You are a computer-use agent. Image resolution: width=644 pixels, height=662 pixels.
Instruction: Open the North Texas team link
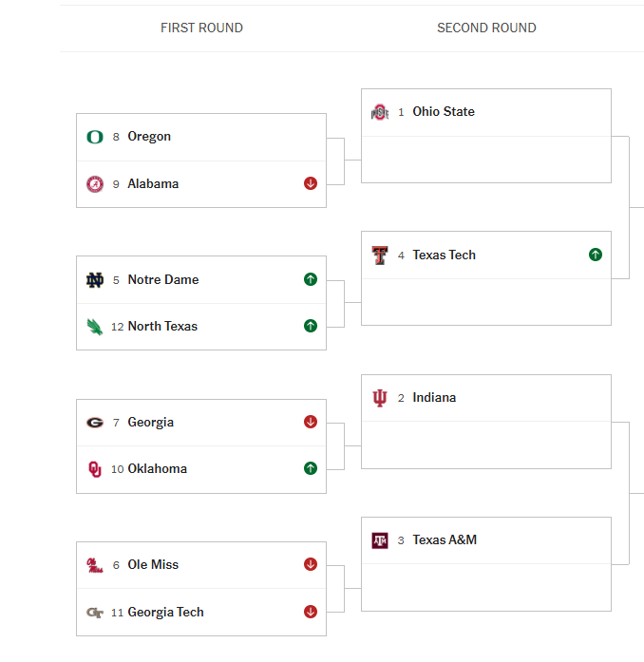coord(162,327)
